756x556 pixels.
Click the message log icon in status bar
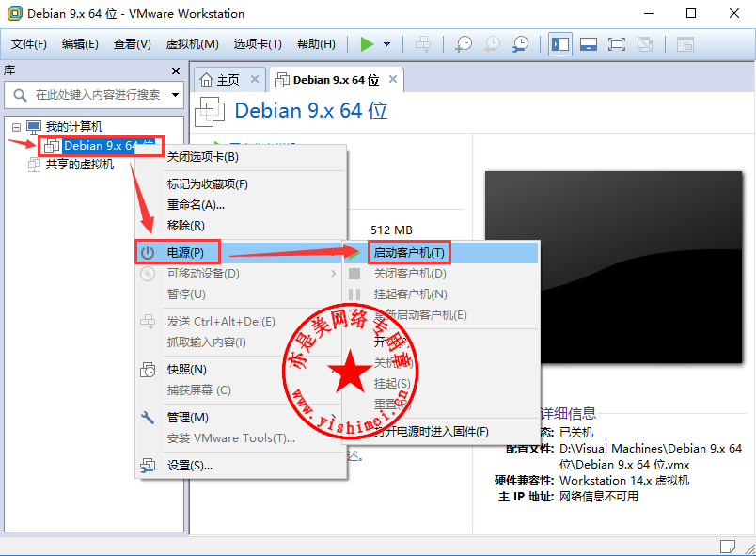point(728,547)
